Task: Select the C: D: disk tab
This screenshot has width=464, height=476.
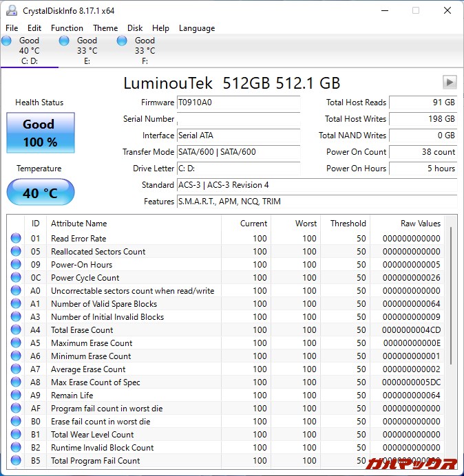Action: coord(29,50)
